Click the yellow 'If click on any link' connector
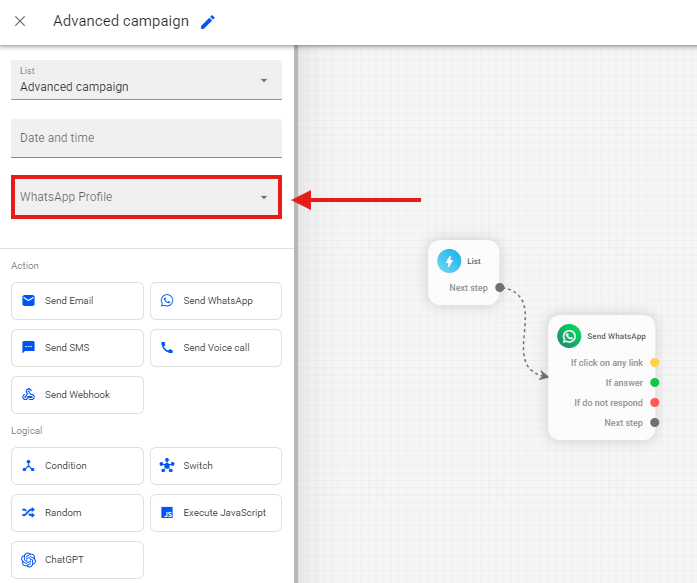 click(x=655, y=363)
